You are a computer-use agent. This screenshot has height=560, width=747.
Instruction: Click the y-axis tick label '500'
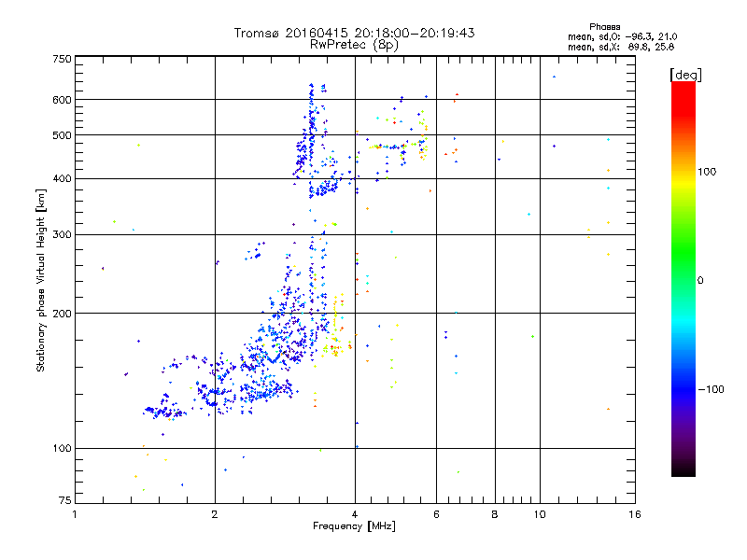coord(63,135)
